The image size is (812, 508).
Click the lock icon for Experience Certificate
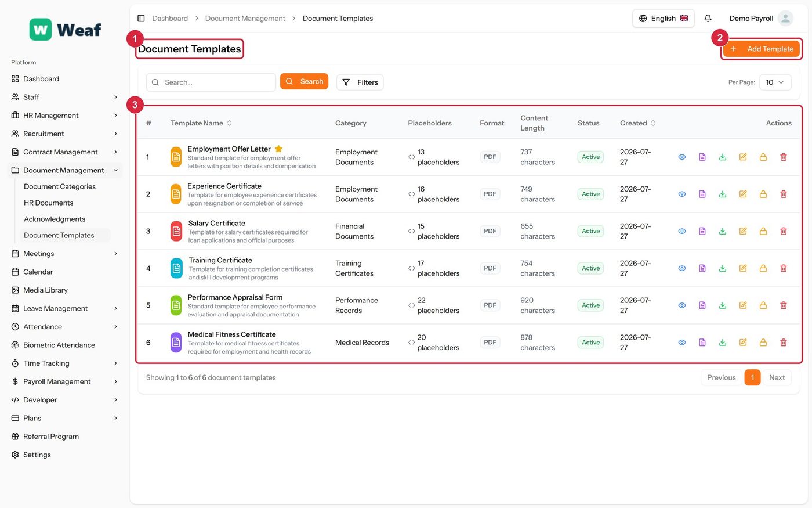tap(763, 194)
